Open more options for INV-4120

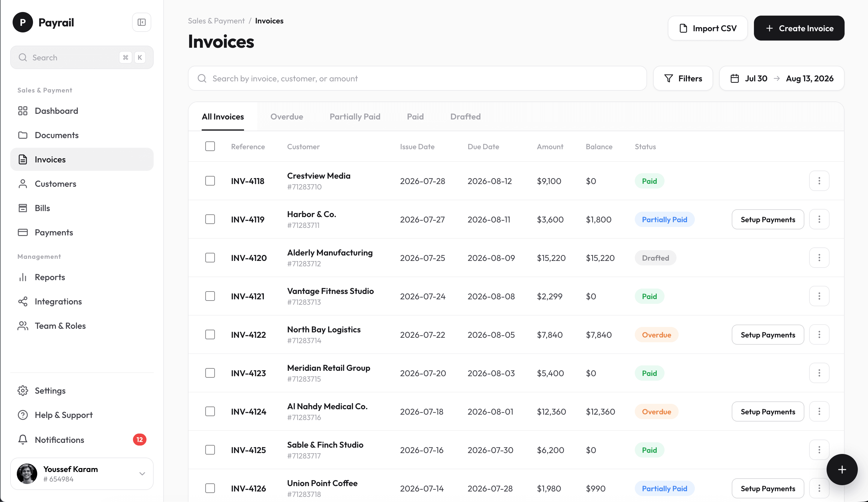(x=819, y=258)
